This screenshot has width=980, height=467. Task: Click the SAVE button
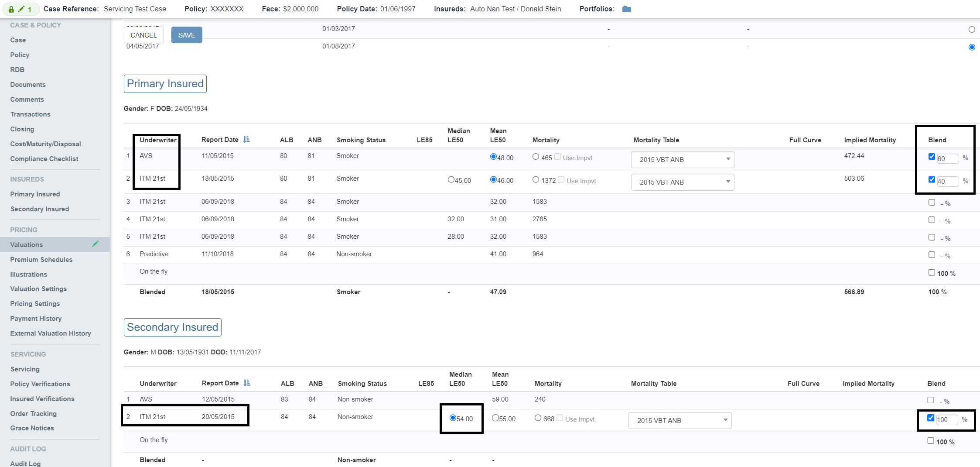[x=187, y=35]
